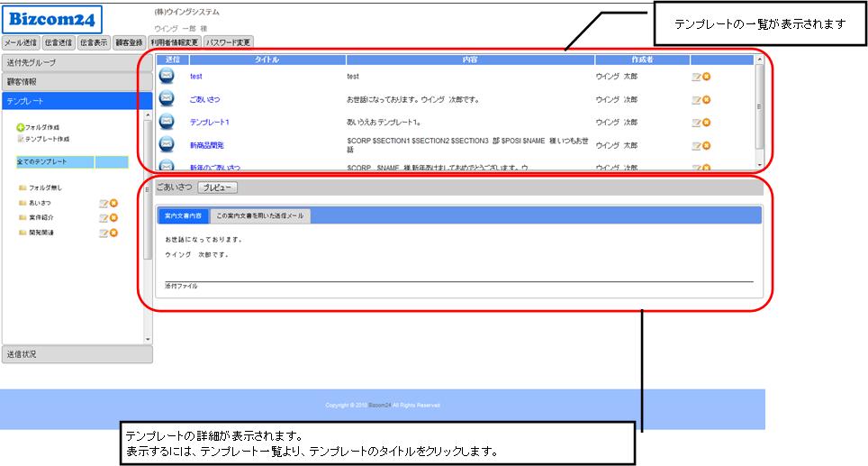Click the edit icon in the ごあいさつ row
This screenshot has height=466, width=868.
click(696, 99)
